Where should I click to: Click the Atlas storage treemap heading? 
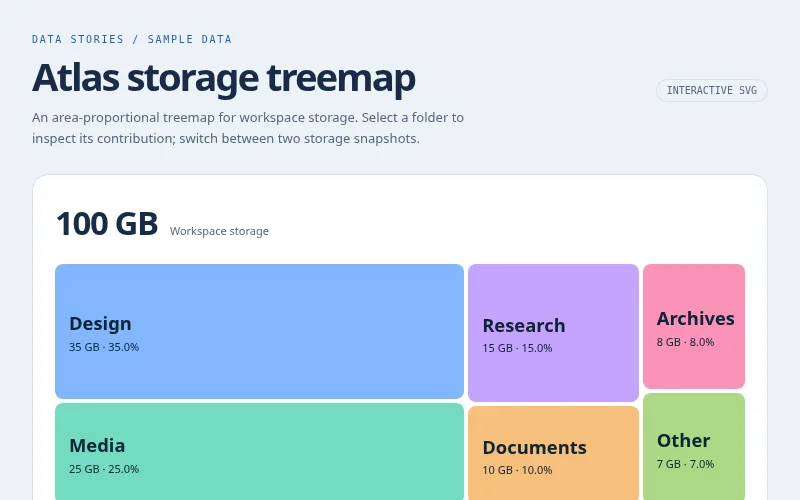(x=223, y=78)
